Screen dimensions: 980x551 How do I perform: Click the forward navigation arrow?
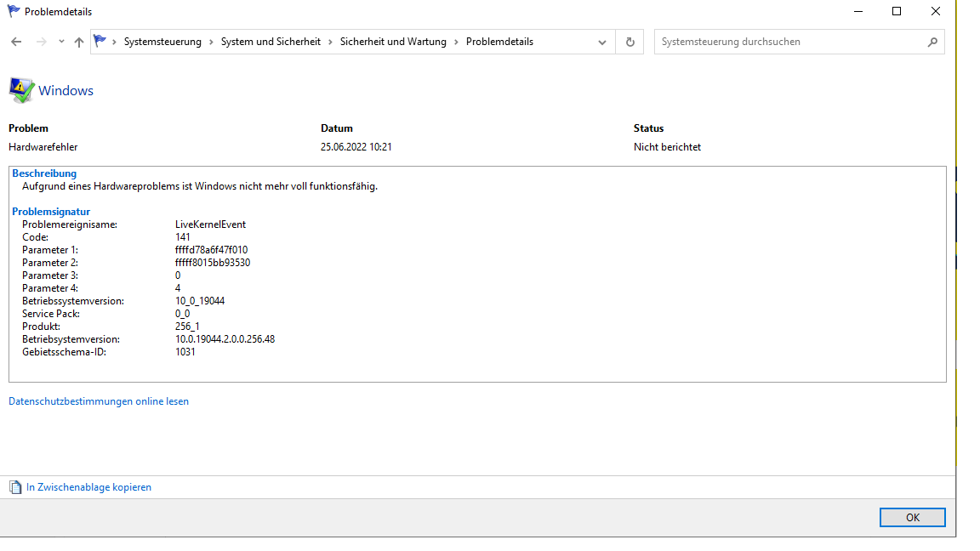coord(41,42)
